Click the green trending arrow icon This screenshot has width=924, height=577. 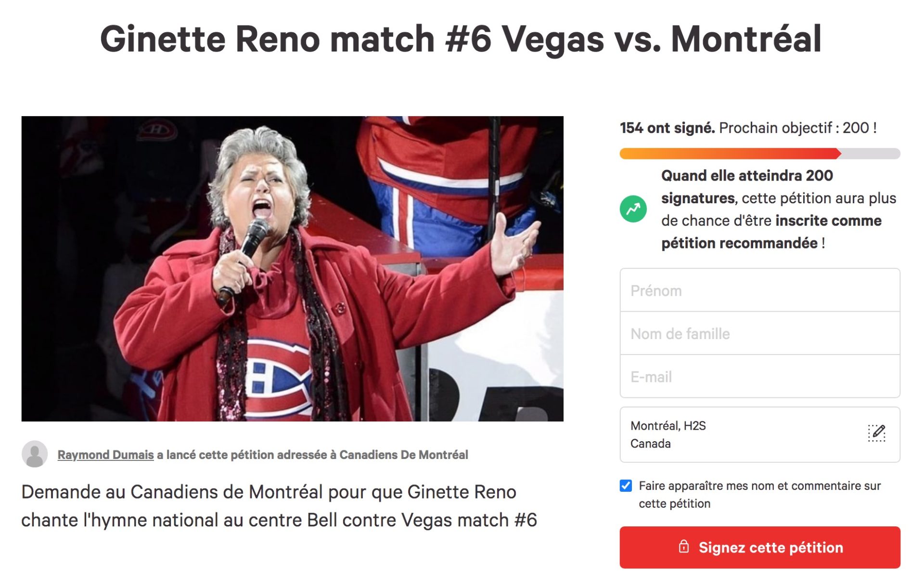tap(633, 209)
